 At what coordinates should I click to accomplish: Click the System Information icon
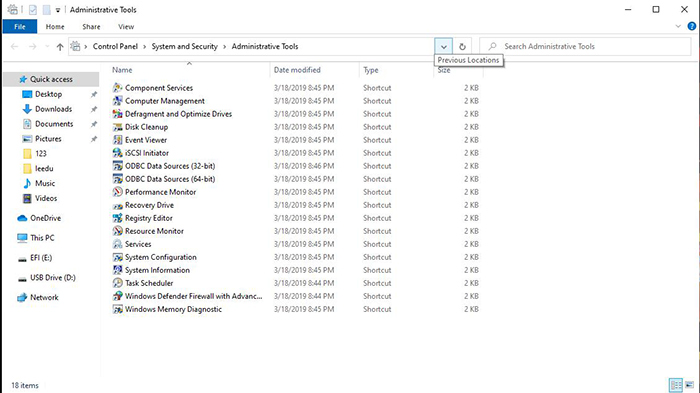pyautogui.click(x=117, y=270)
